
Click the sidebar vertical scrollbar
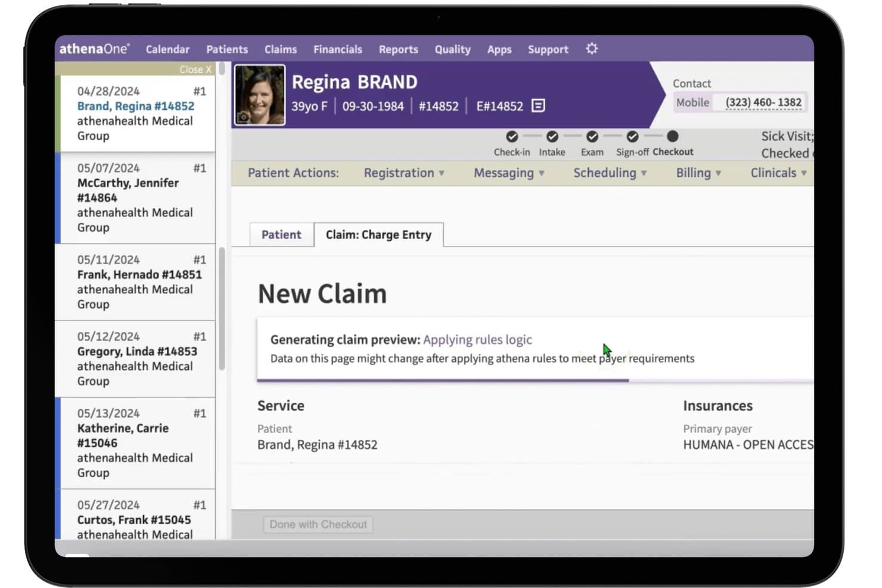pos(222,309)
